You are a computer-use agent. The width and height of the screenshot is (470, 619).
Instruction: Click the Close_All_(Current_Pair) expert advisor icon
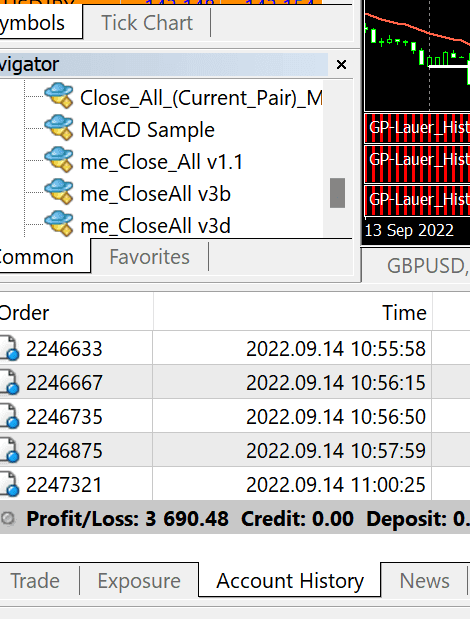pos(59,96)
